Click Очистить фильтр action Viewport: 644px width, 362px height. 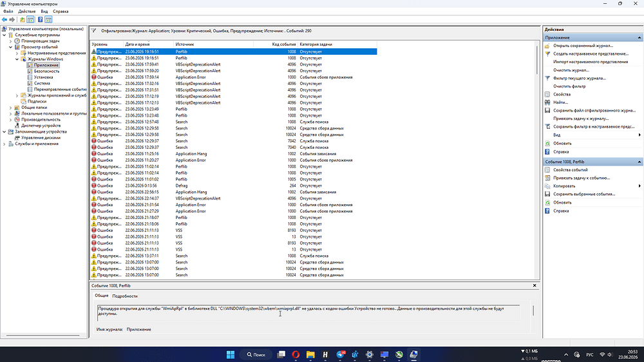click(569, 86)
